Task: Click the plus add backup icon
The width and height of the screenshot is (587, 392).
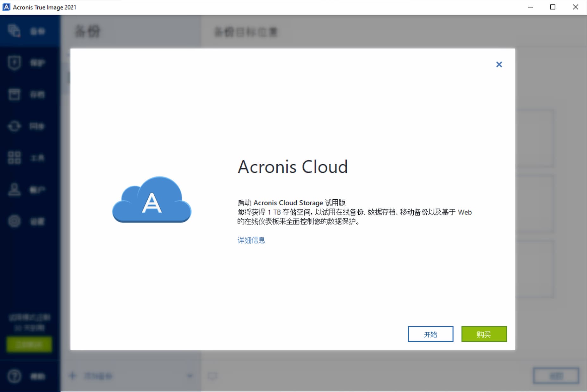Action: coord(73,376)
